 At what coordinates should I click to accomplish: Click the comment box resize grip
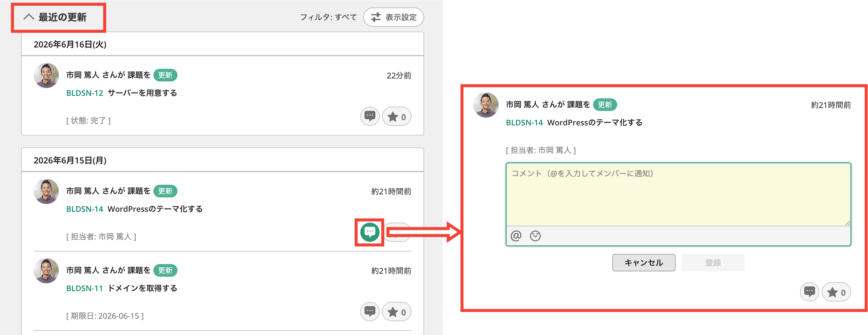pyautogui.click(x=848, y=223)
